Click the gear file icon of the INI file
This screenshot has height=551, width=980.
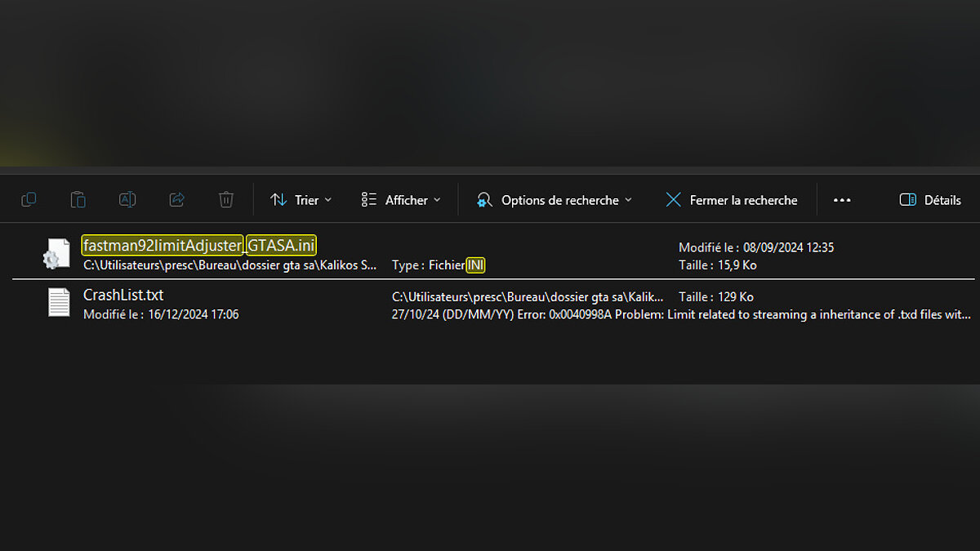(56, 254)
